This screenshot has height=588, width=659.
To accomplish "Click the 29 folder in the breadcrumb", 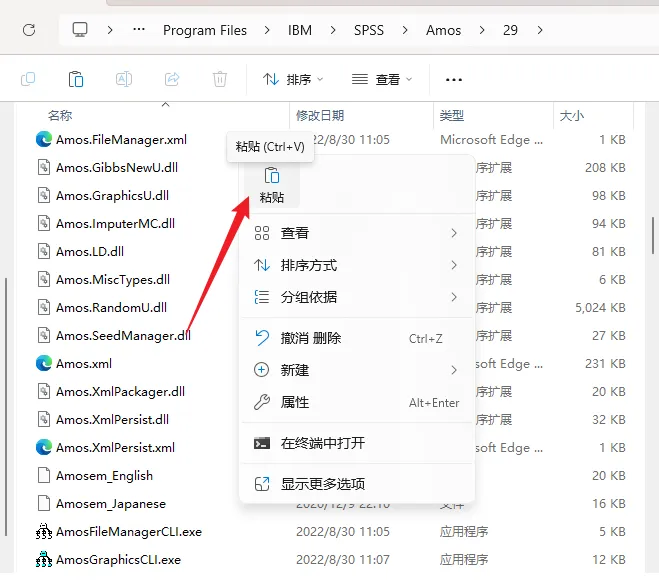I will (510, 30).
